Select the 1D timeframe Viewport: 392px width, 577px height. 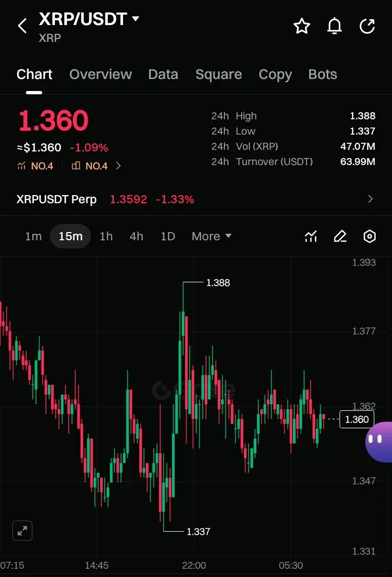(x=168, y=236)
